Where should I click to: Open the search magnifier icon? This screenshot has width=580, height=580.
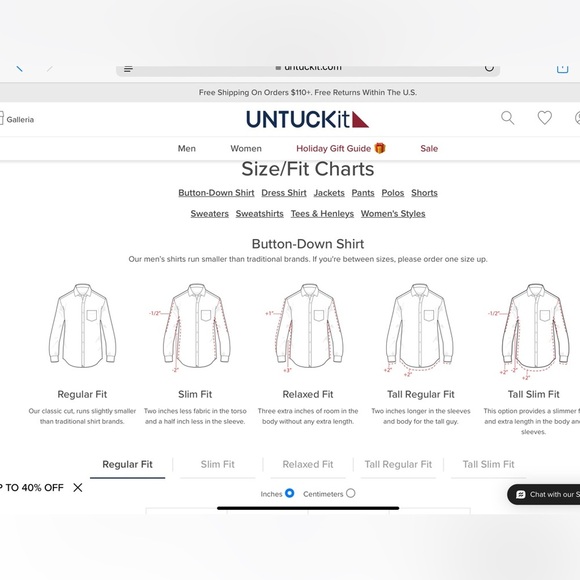(508, 118)
